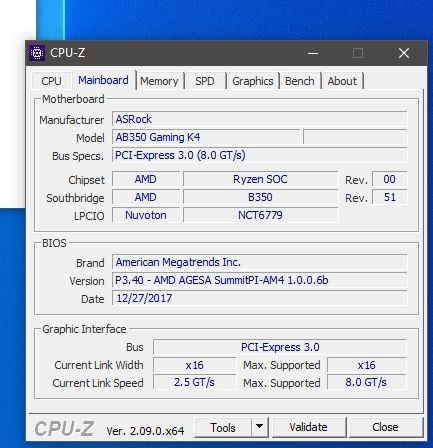Click the BIOS version P3.40 field
The height and width of the screenshot is (448, 433).
point(259,280)
